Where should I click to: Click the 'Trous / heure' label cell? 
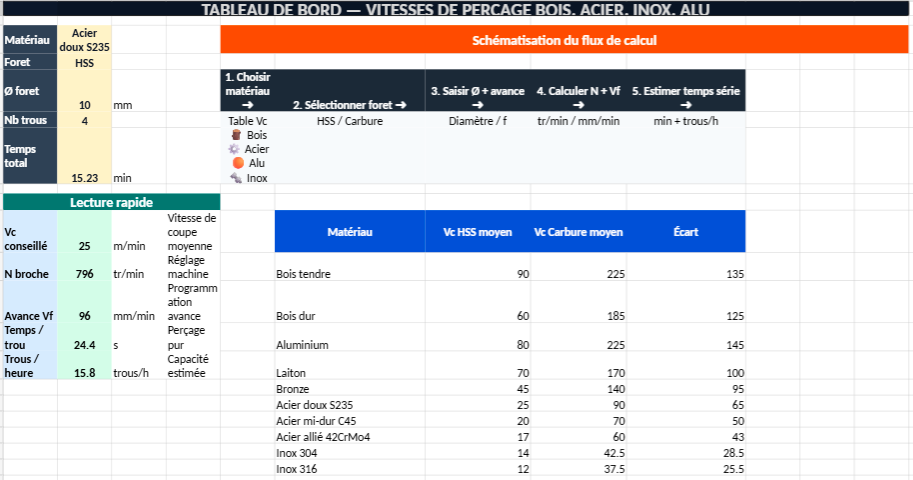30,366
